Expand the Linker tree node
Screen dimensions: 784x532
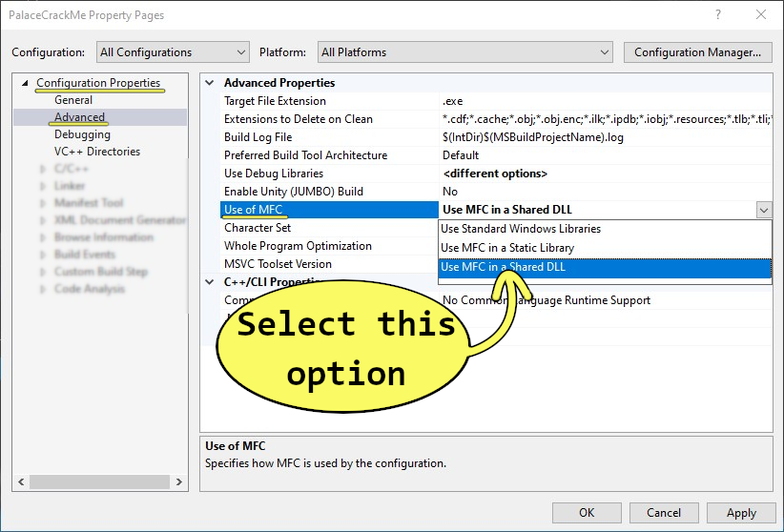pyautogui.click(x=43, y=186)
